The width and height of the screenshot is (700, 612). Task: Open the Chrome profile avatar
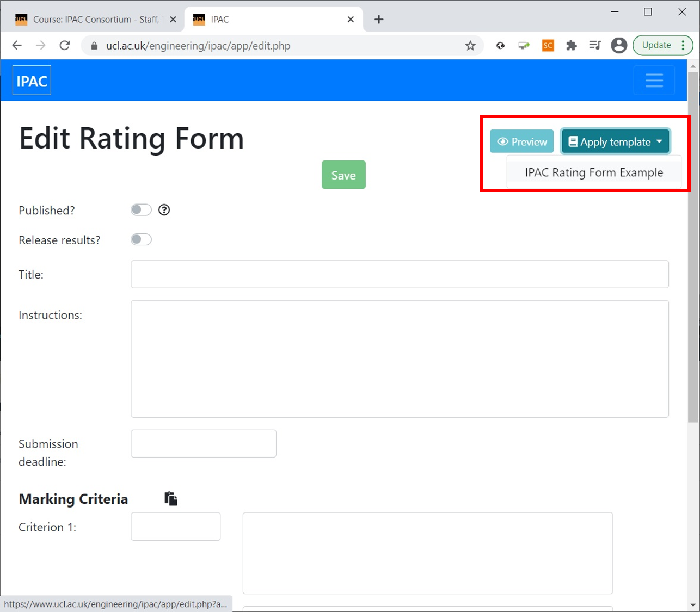[x=618, y=46]
